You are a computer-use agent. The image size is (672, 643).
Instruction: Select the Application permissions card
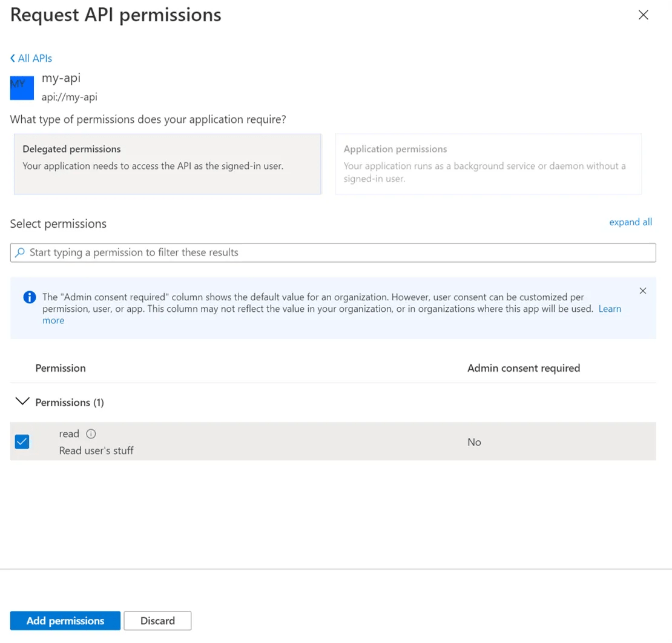pos(488,163)
